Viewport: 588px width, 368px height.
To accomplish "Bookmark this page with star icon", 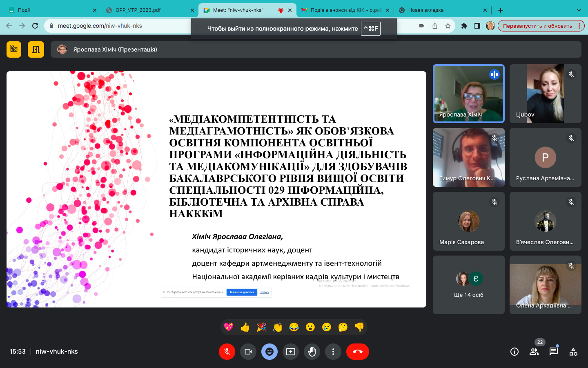I will click(x=448, y=26).
